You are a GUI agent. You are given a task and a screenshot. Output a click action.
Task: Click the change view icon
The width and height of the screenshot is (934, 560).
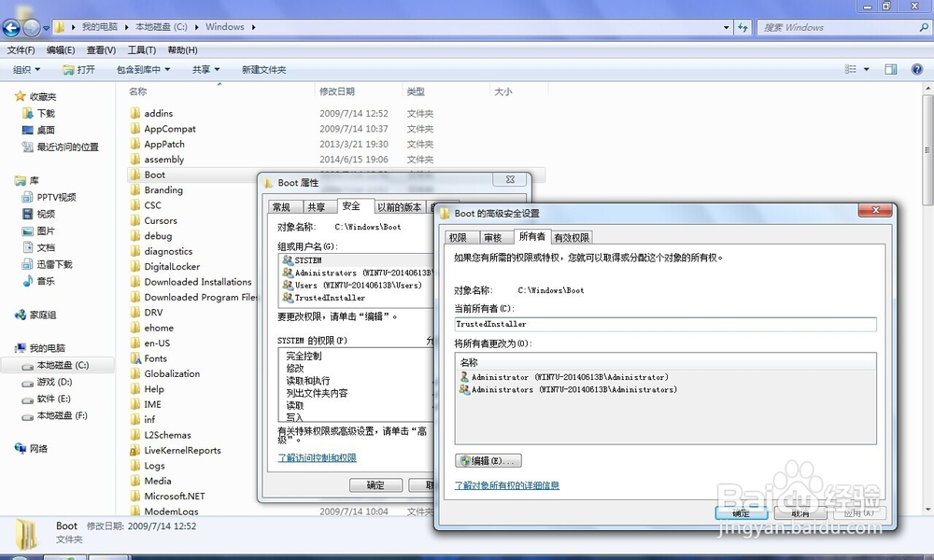pyautogui.click(x=851, y=70)
